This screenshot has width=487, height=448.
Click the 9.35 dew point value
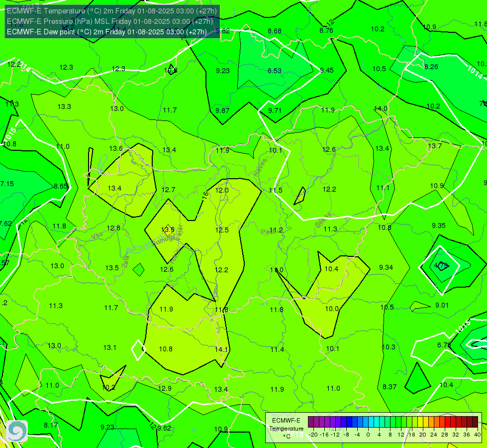[x=439, y=225]
